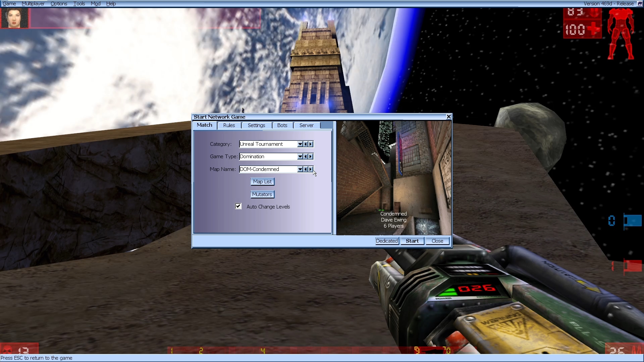Switch to the Bots tab
This screenshot has width=644, height=362.
click(282, 125)
